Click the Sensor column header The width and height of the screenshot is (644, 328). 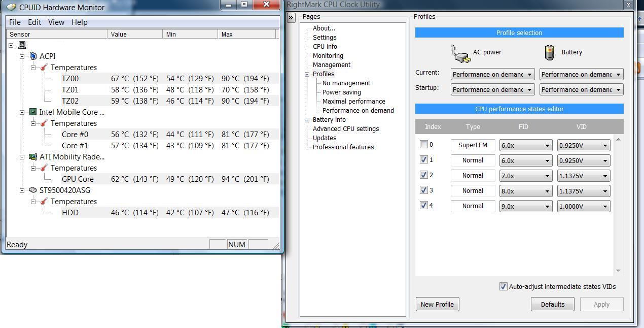[x=57, y=34]
